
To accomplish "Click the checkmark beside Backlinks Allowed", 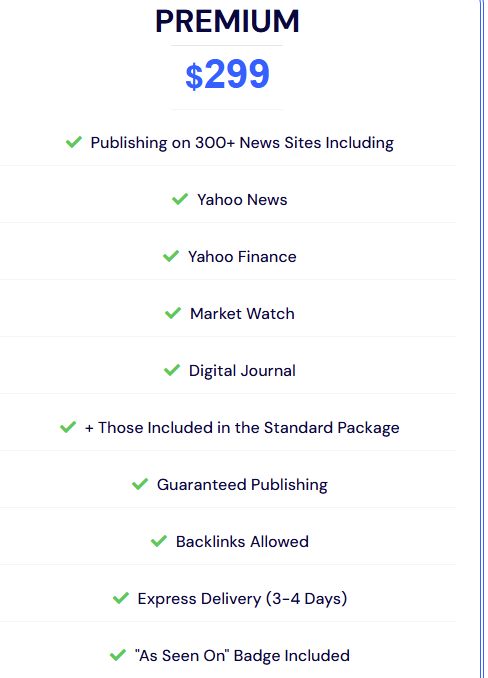I will (x=159, y=541).
